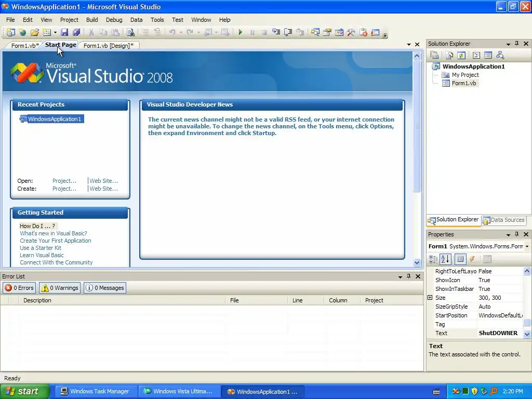Open the File menu

point(10,20)
